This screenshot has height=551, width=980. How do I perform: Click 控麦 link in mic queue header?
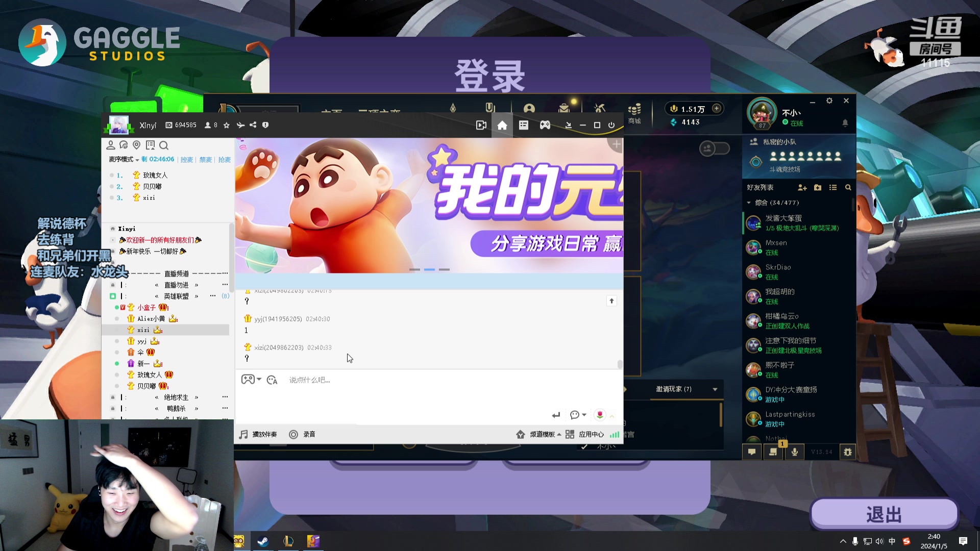[187, 160]
